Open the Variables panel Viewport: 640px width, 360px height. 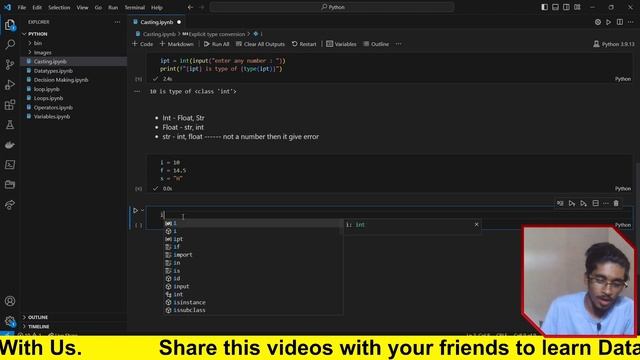click(x=341, y=44)
